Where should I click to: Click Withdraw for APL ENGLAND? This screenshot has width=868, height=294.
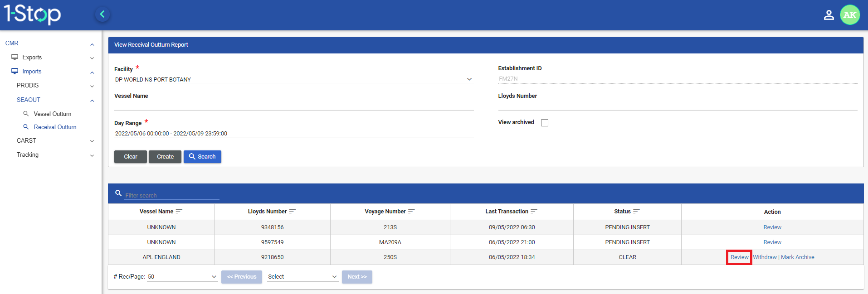point(765,257)
